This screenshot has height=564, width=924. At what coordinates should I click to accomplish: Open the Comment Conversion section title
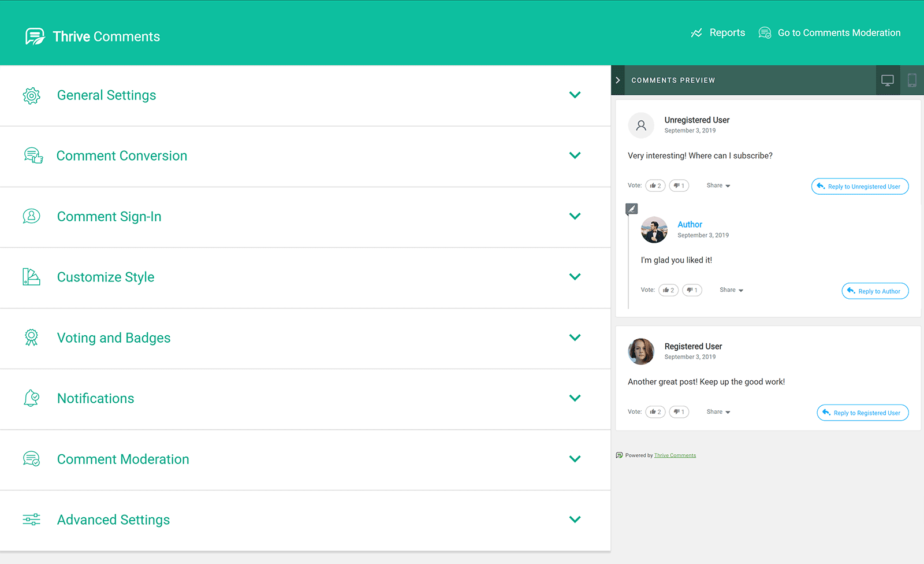point(122,156)
